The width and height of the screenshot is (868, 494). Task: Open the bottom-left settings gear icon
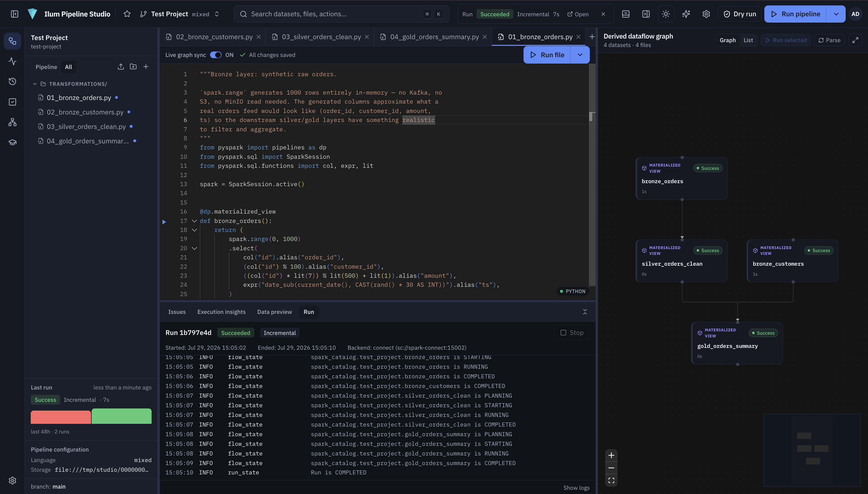[x=13, y=480]
